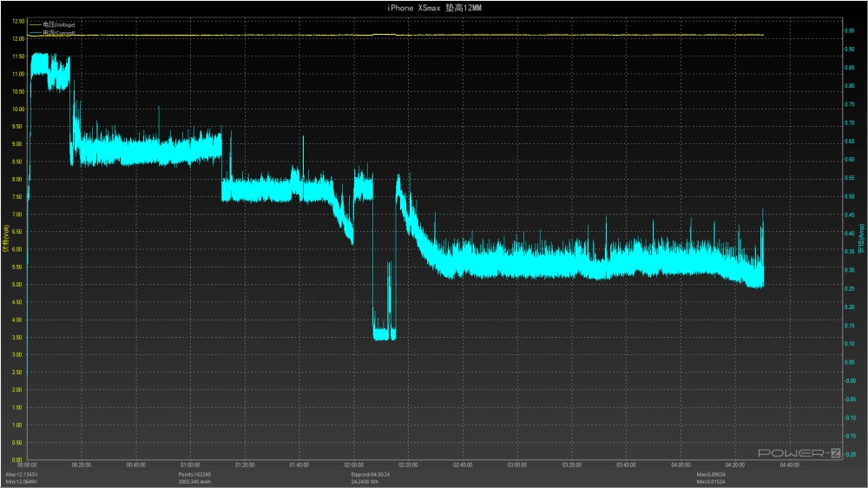Image resolution: width=868 pixels, height=488 pixels.
Task: Select the 电流(Current) legend entry
Action: coord(52,33)
